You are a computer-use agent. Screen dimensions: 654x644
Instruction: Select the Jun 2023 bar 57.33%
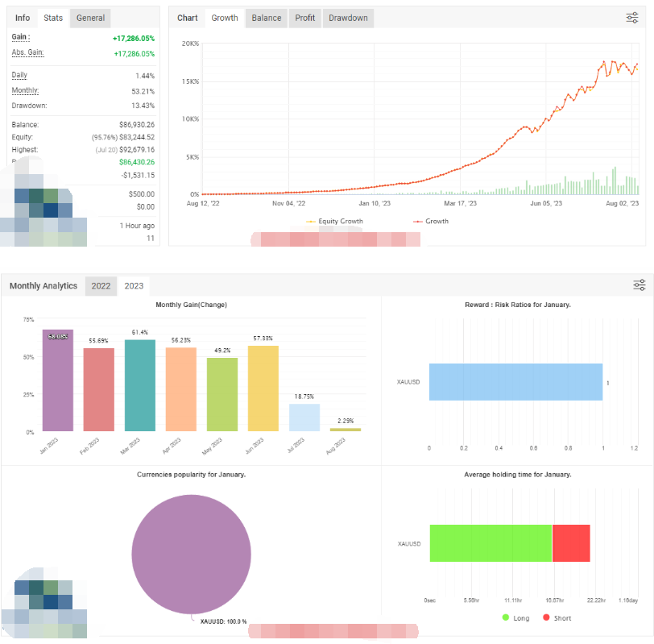coord(263,388)
